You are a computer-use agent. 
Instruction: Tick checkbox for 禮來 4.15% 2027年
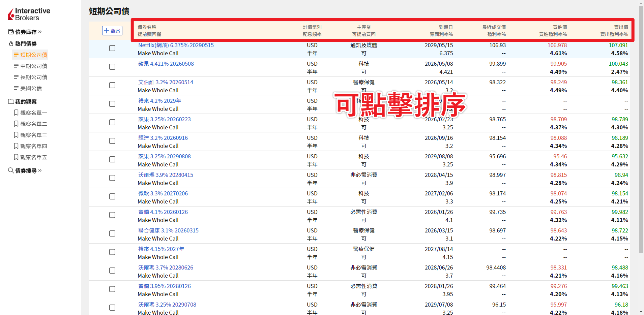[112, 252]
